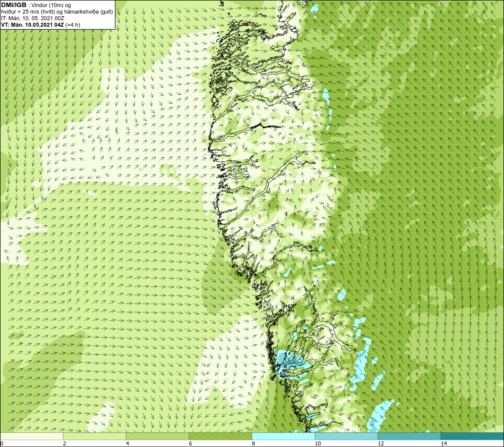504x447 pixels.
Task: Click the '6' scale label
Action: pos(191,444)
